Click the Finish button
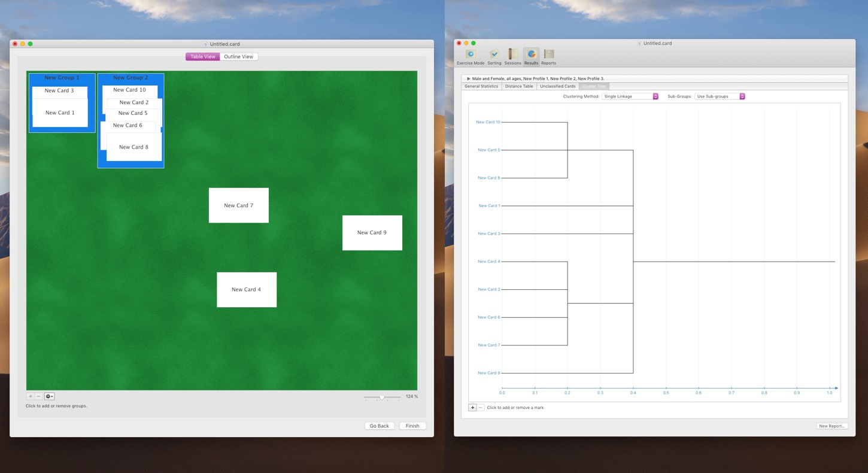Image resolution: width=868 pixels, height=473 pixels. coord(412,426)
